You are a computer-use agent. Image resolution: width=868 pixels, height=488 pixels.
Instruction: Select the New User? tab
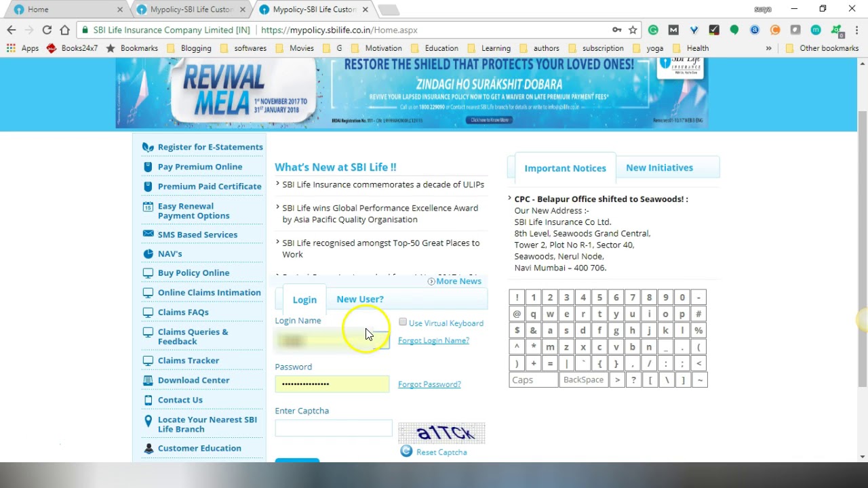(x=360, y=299)
